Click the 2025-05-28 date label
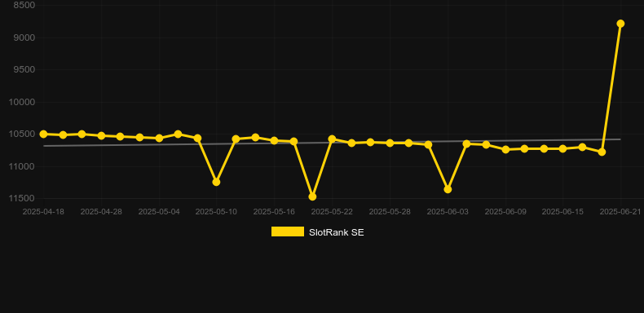 click(390, 212)
